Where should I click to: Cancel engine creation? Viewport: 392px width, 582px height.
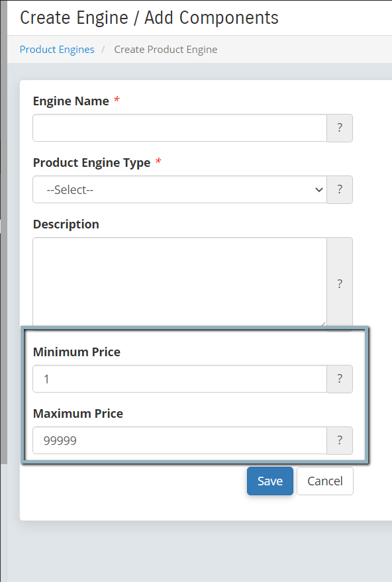(325, 481)
